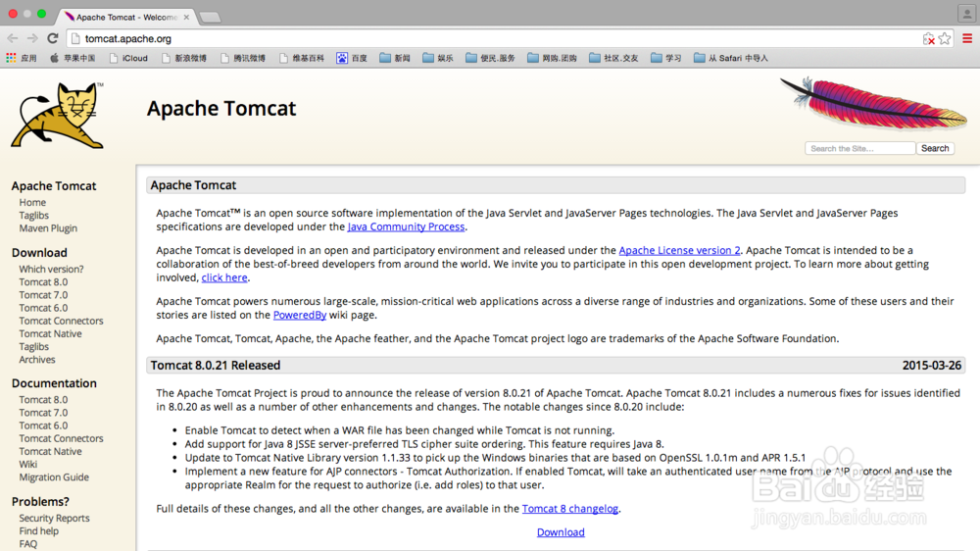This screenshot has height=551, width=980.
Task: Open Taglibs under Apache Tomcat section
Action: click(33, 215)
